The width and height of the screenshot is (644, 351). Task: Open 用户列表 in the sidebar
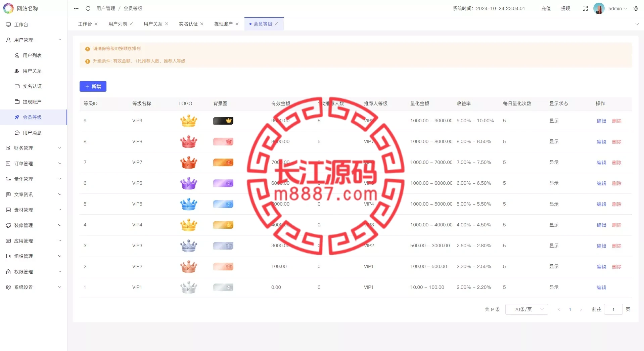pyautogui.click(x=34, y=55)
